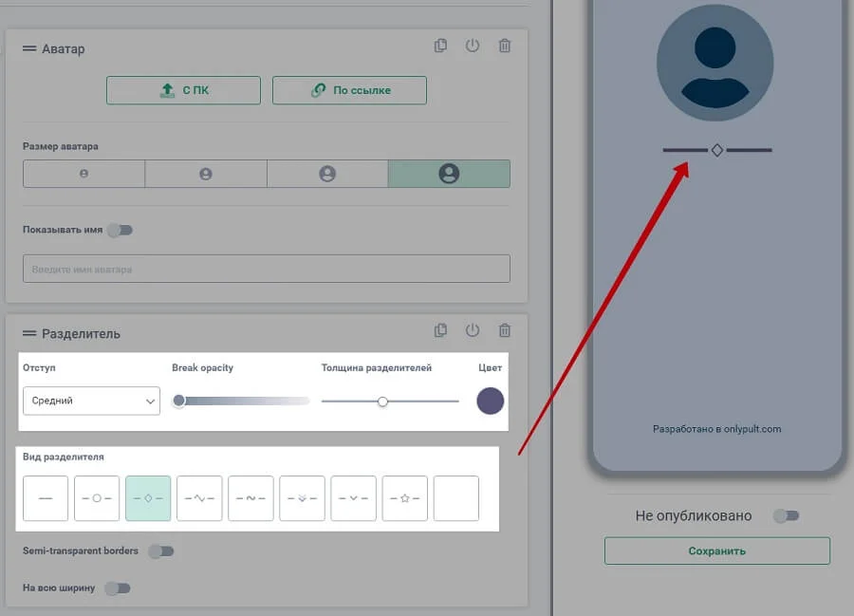Screen dimensions: 854x616
Task: Click the С ПК upload button
Action: (183, 90)
